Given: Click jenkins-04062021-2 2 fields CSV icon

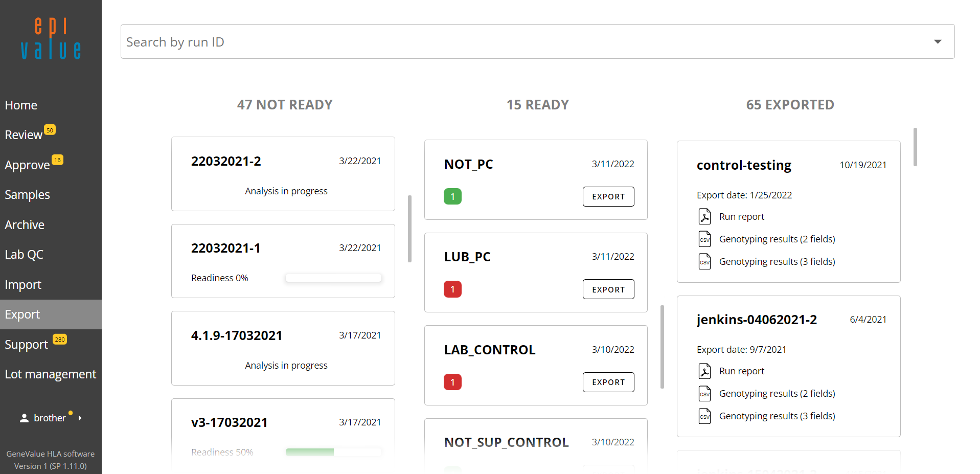Looking at the screenshot, I should point(704,394).
